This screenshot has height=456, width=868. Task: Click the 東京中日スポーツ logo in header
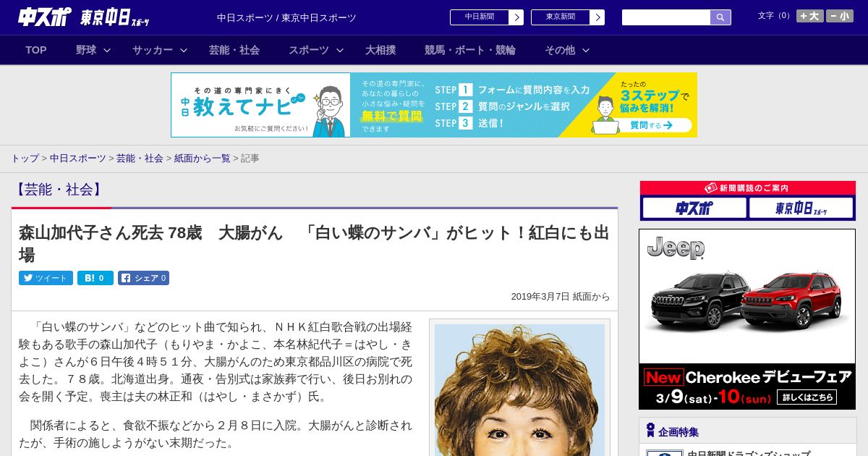pos(115,18)
